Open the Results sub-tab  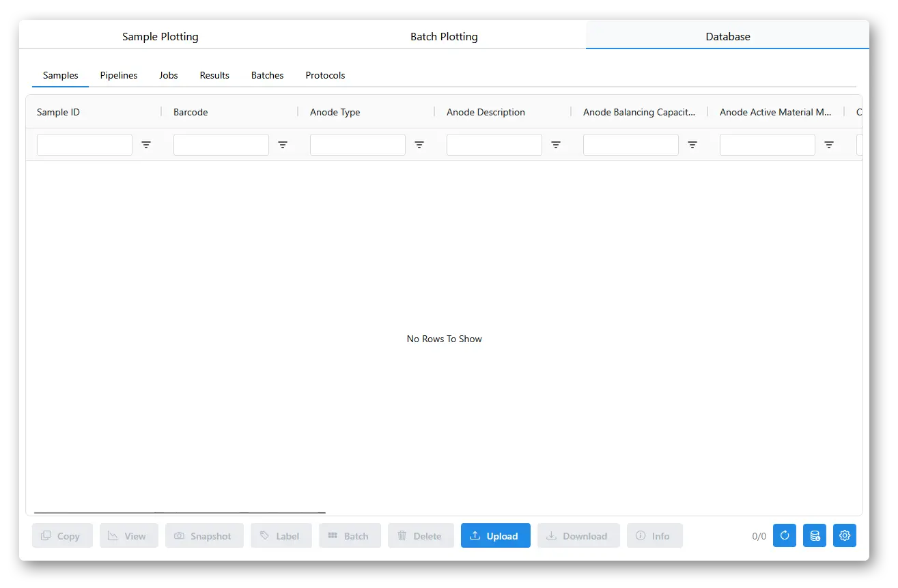[214, 75]
